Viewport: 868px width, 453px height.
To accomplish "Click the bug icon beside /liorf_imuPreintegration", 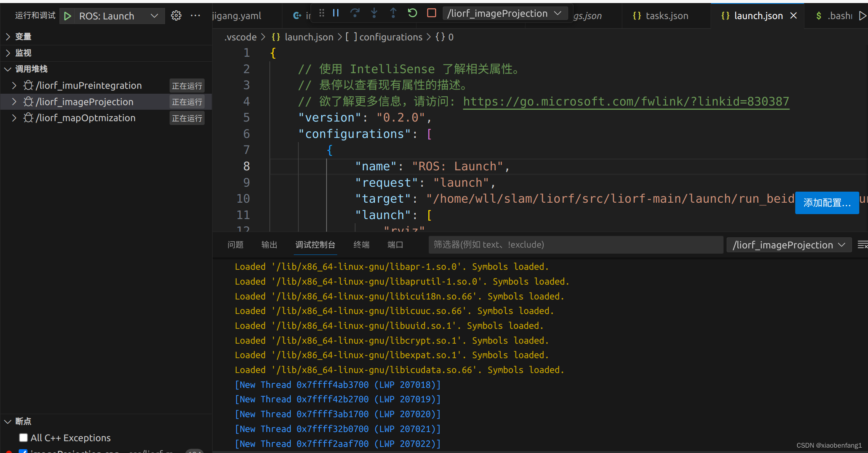I will 28,85.
